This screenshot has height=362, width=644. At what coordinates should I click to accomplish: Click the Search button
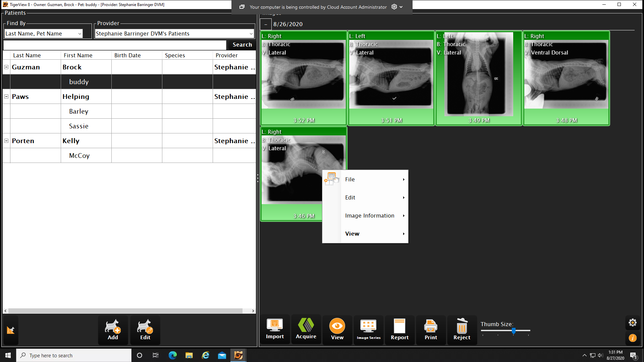242,45
